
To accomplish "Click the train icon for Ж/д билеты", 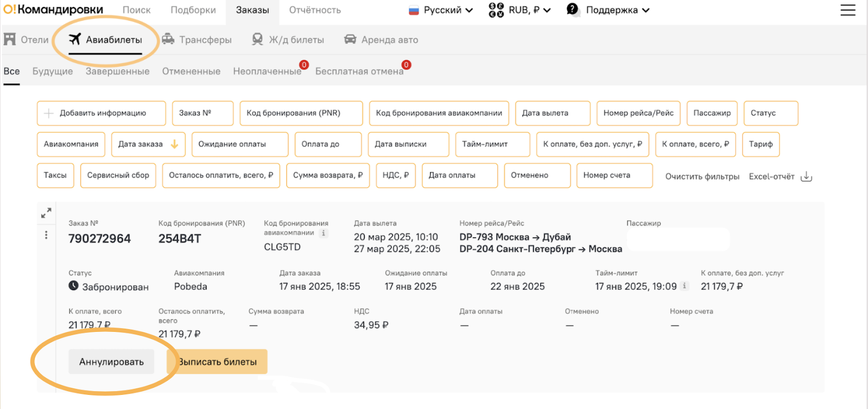I will [258, 39].
